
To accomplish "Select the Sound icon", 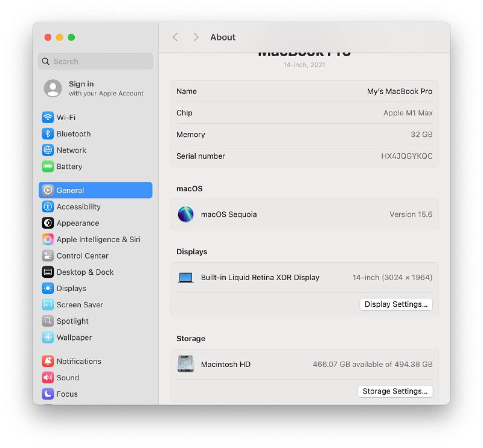I will click(x=49, y=377).
